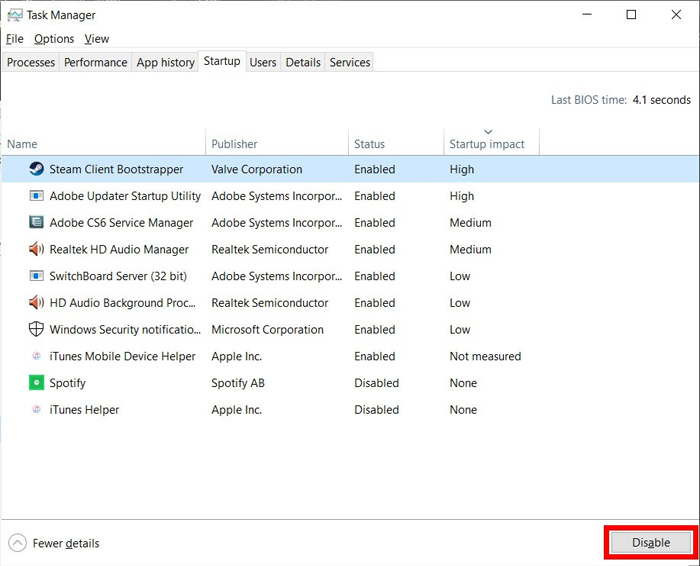Click the Adobe CS6 Service Manager icon

coord(36,222)
